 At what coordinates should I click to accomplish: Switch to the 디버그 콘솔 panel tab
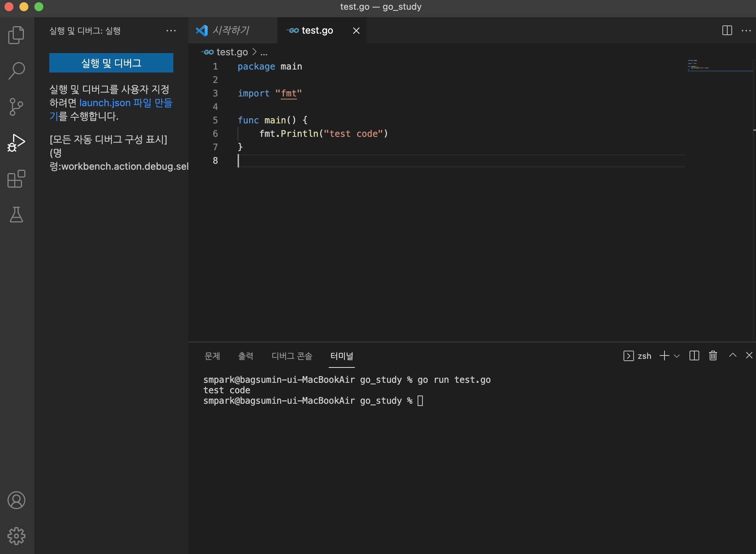coord(292,356)
